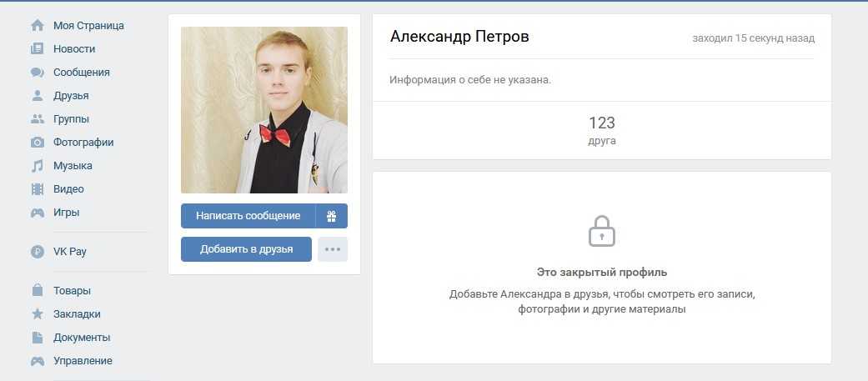Click the home icon for Моя Страница
The image size is (868, 381).
[37, 26]
